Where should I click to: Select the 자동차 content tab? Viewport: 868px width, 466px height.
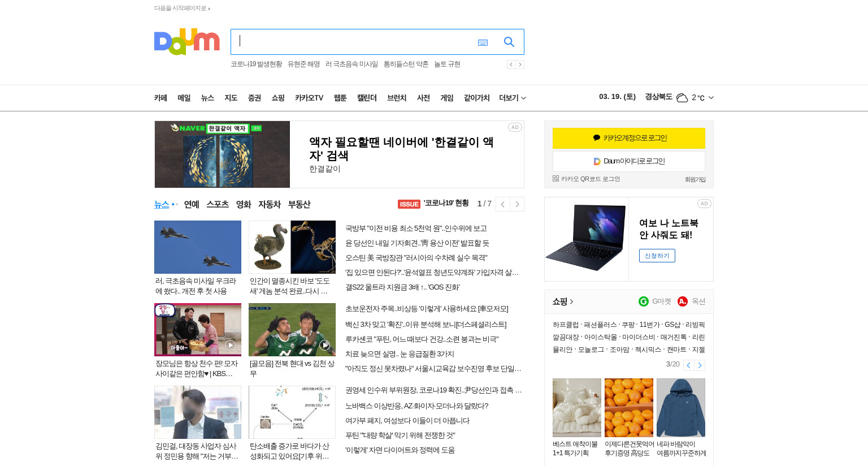point(270,204)
